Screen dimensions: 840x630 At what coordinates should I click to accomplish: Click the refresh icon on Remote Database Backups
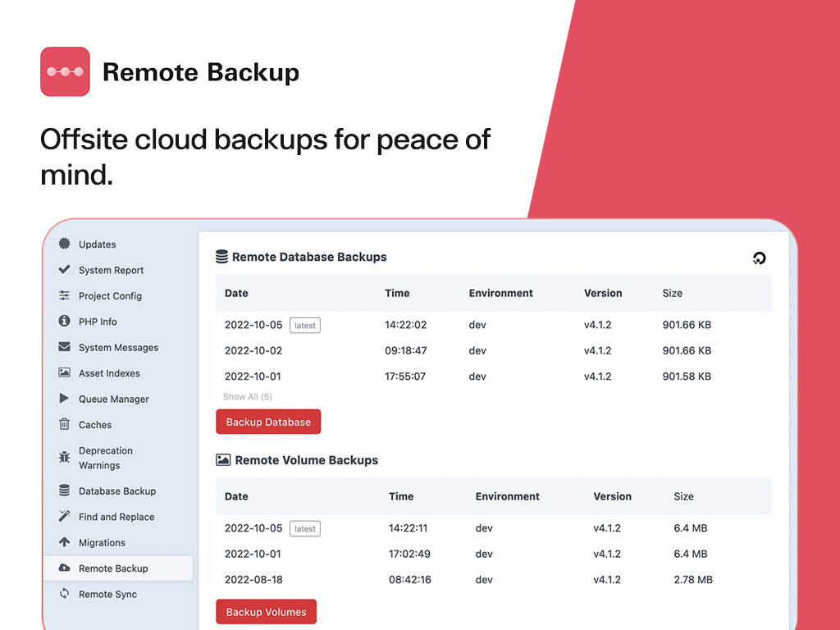coord(759,258)
